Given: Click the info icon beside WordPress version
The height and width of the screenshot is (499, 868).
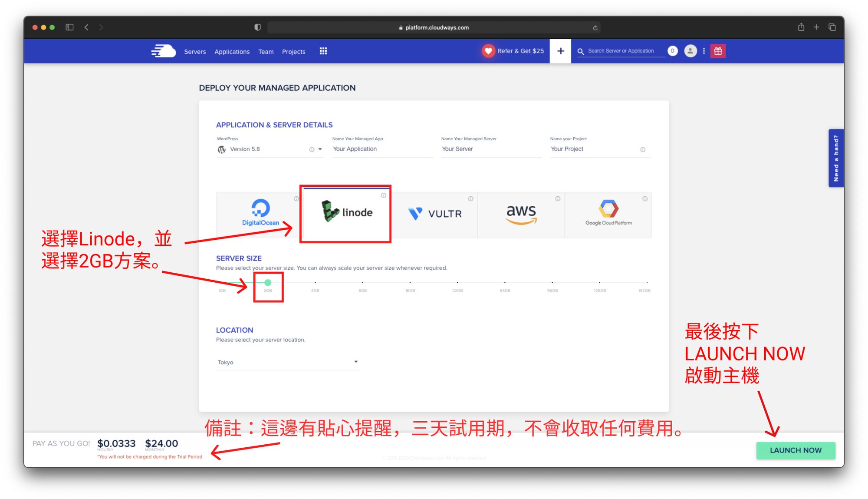Looking at the screenshot, I should pyautogui.click(x=312, y=149).
